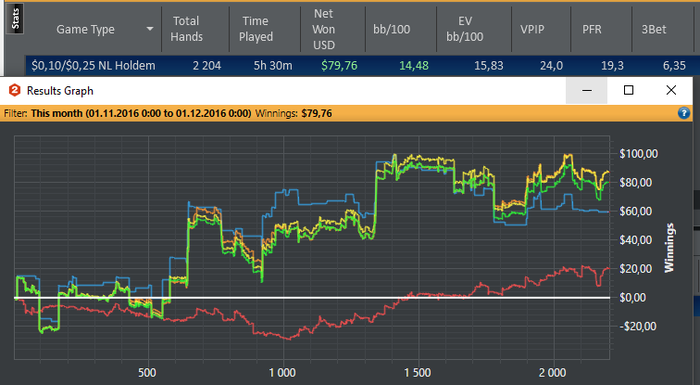Click the -$20,00 axis label
Screen dimensions: 700x385
click(638, 326)
